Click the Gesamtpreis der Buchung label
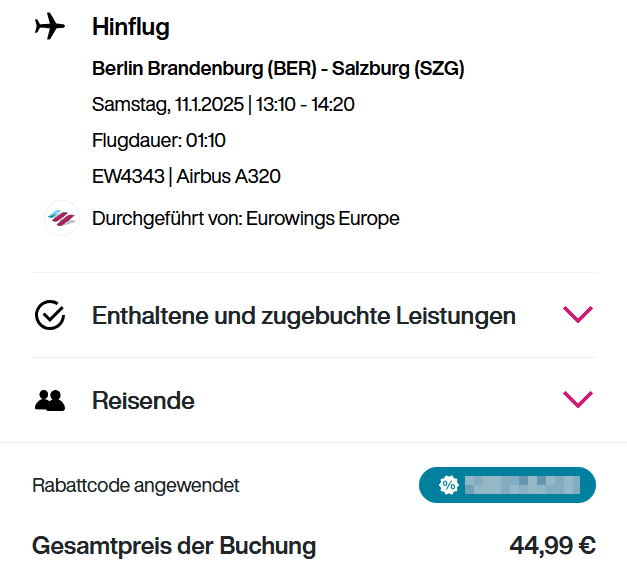Image resolution: width=627 pixels, height=579 pixels. 174,546
